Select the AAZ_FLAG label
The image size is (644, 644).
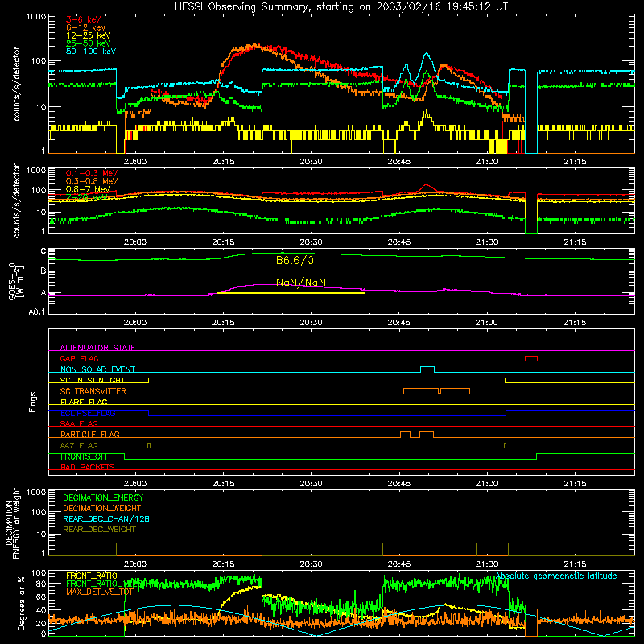[x=79, y=445]
